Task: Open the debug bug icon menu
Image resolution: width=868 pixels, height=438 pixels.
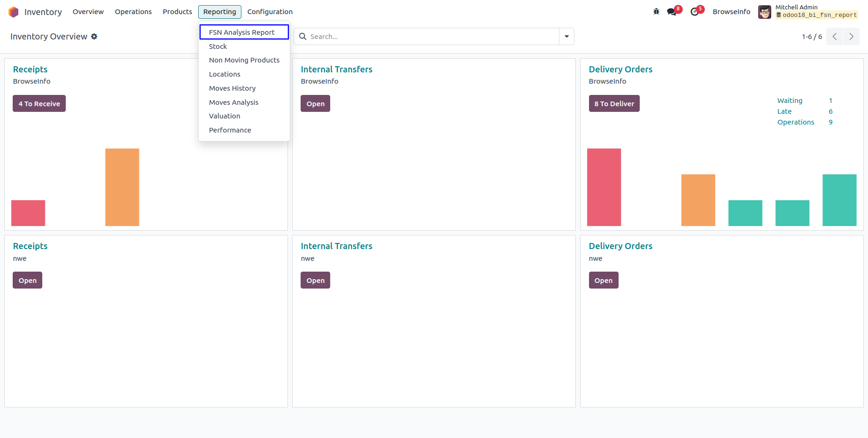Action: tap(656, 12)
